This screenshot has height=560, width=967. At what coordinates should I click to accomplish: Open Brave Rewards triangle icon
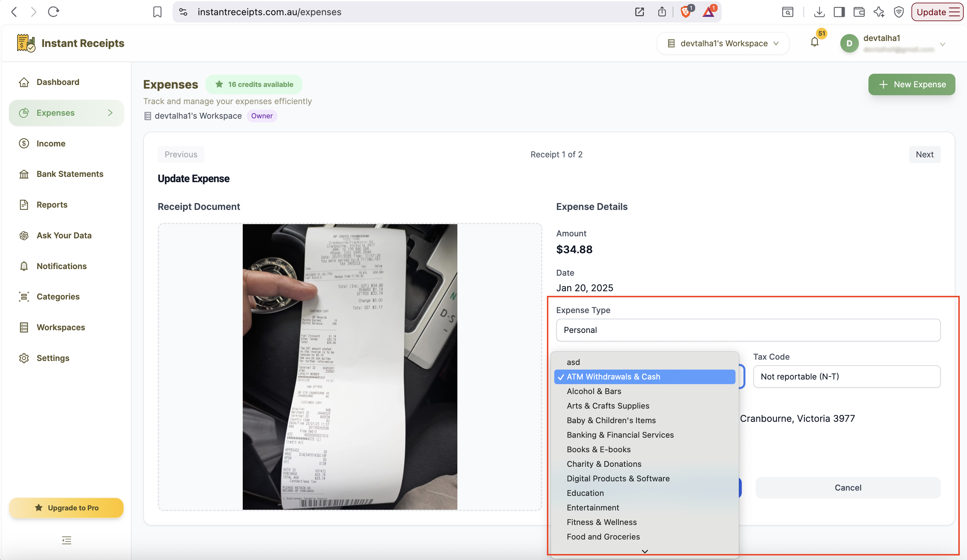point(709,12)
